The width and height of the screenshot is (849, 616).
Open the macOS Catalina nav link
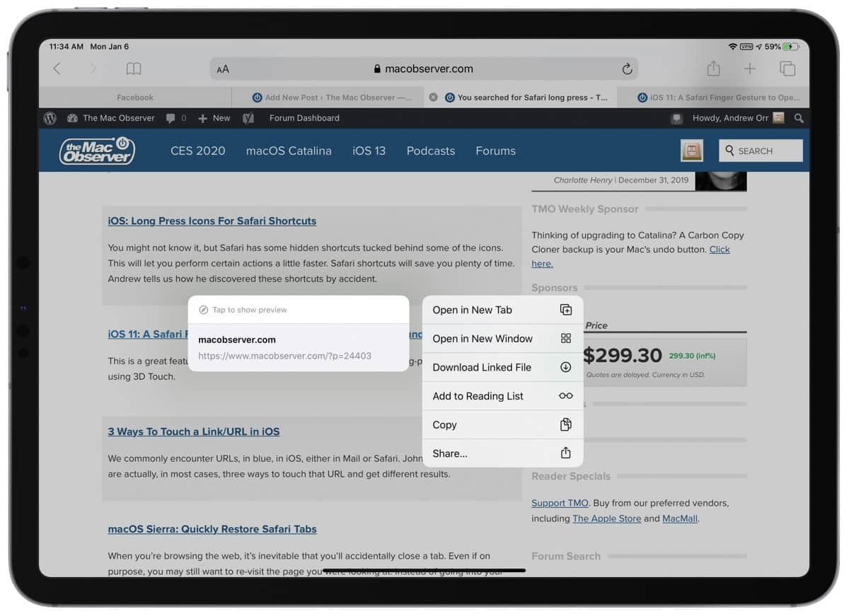[x=289, y=151]
